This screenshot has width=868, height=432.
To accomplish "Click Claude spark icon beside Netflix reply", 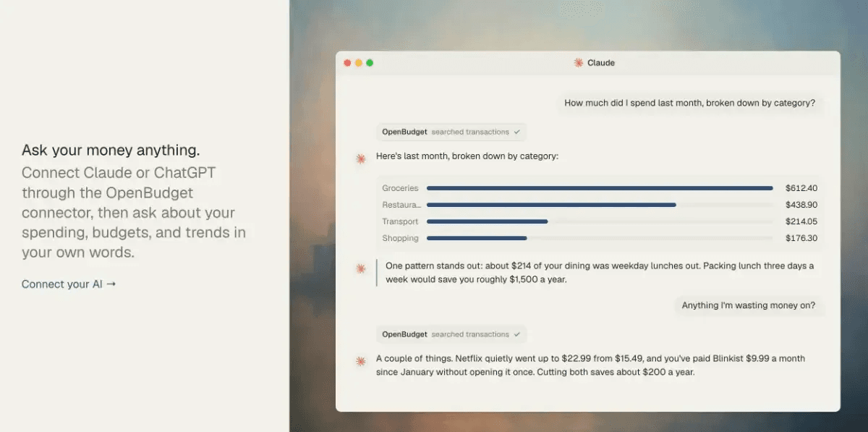I will point(360,361).
